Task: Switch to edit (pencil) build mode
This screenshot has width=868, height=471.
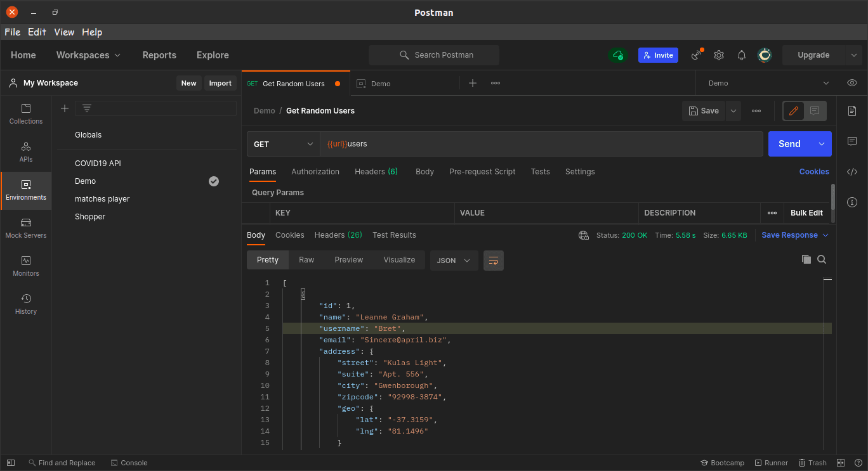Action: (793, 111)
